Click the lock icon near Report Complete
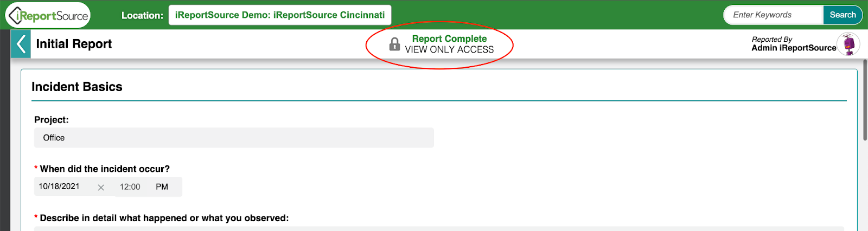The height and width of the screenshot is (231, 868). (x=395, y=44)
